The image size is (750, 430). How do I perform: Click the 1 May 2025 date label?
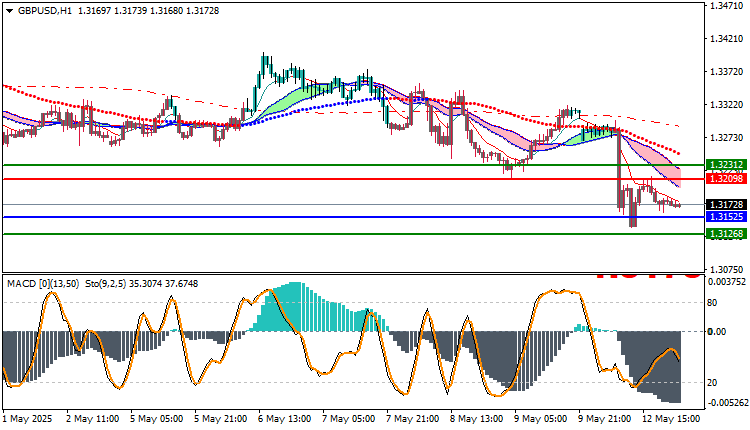click(x=28, y=419)
